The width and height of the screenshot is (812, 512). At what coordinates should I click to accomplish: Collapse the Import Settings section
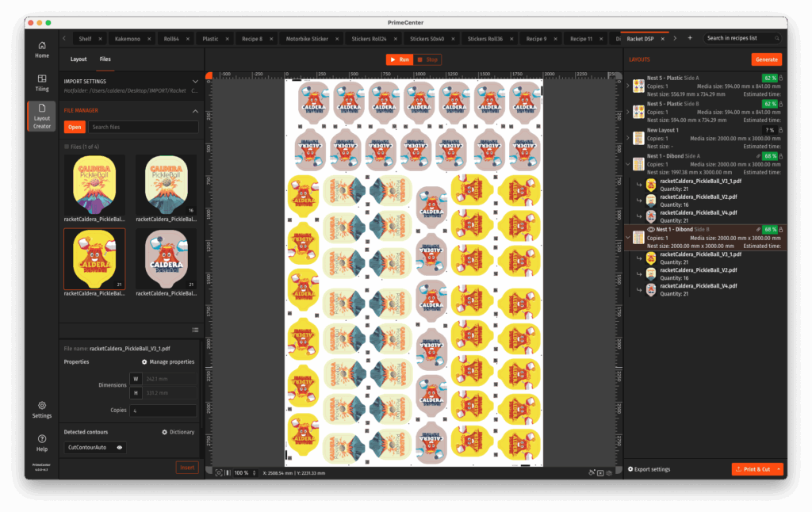195,82
